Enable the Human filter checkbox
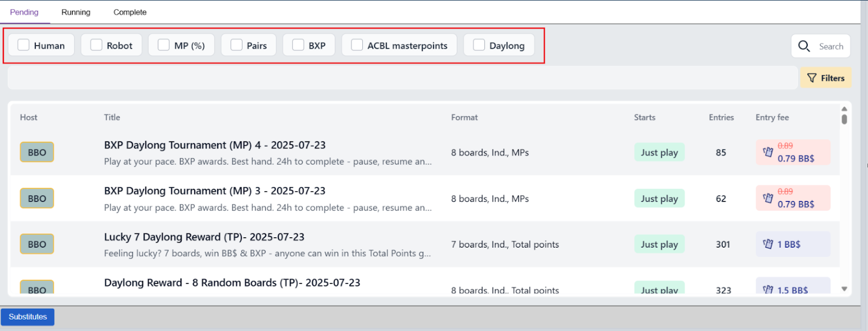The height and width of the screenshot is (331, 868). 23,45
